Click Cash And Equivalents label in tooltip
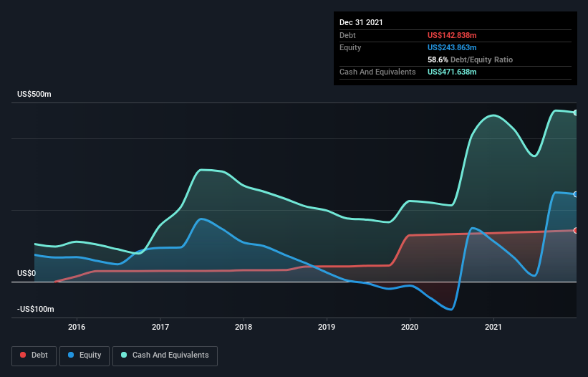The image size is (588, 377). point(377,72)
